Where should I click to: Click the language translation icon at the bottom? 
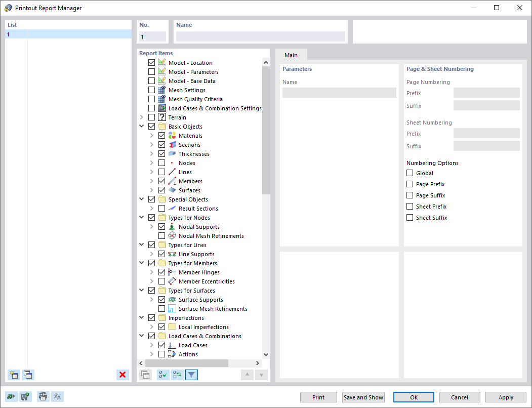pos(57,396)
